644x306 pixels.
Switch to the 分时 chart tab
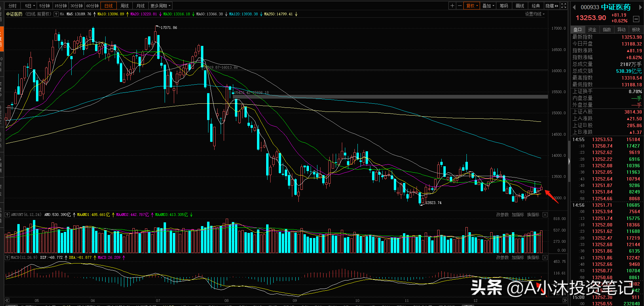click(13, 6)
